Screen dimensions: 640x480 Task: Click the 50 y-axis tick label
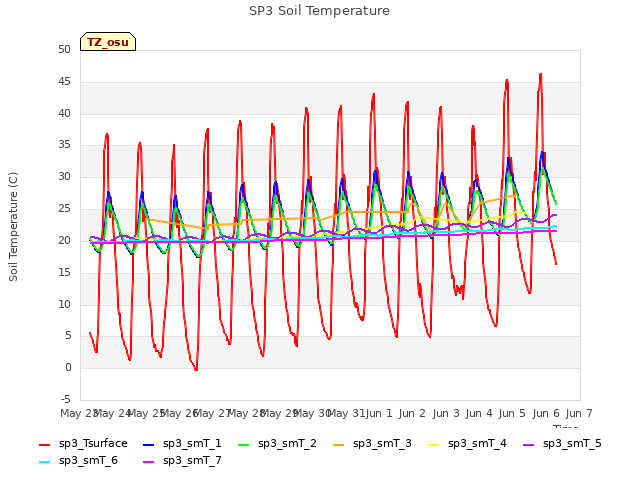pyautogui.click(x=64, y=50)
